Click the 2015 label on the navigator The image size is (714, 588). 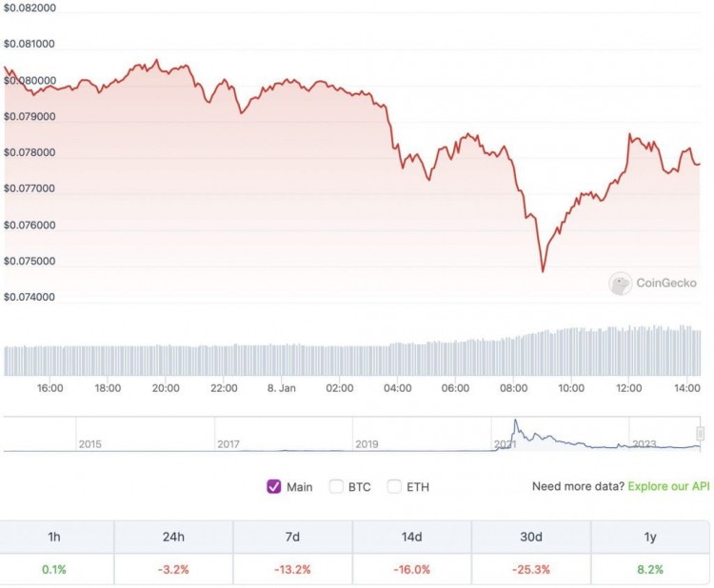pyautogui.click(x=90, y=443)
